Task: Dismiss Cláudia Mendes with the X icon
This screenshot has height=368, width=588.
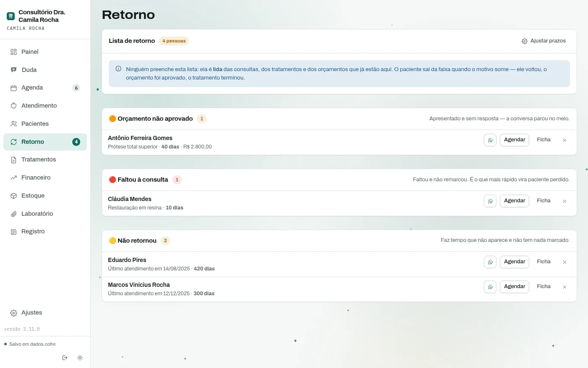Action: pyautogui.click(x=564, y=201)
